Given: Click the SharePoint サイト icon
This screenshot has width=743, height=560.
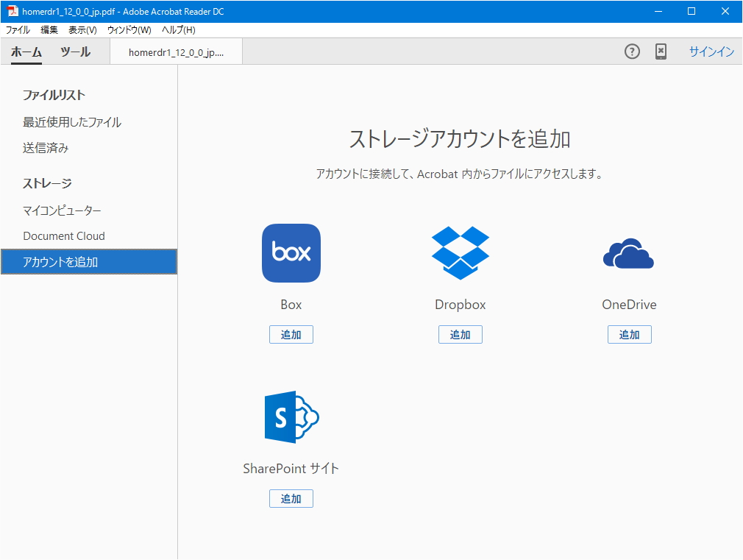Looking at the screenshot, I should [x=291, y=417].
